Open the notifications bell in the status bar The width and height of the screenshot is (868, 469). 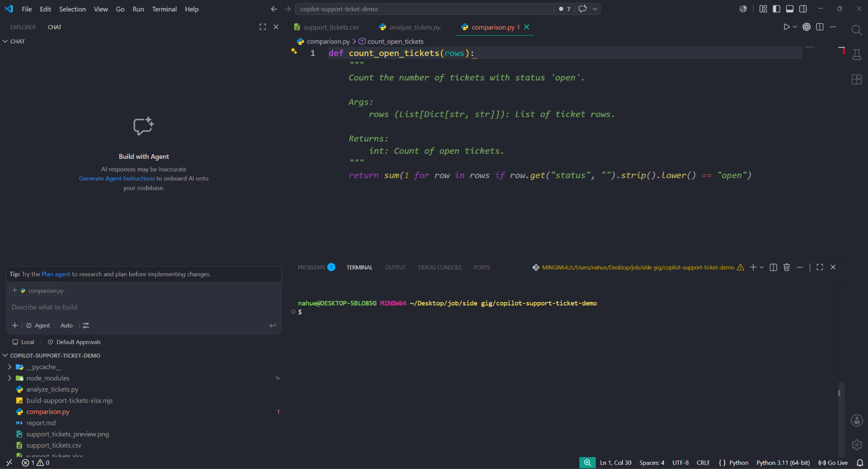pyautogui.click(x=860, y=463)
